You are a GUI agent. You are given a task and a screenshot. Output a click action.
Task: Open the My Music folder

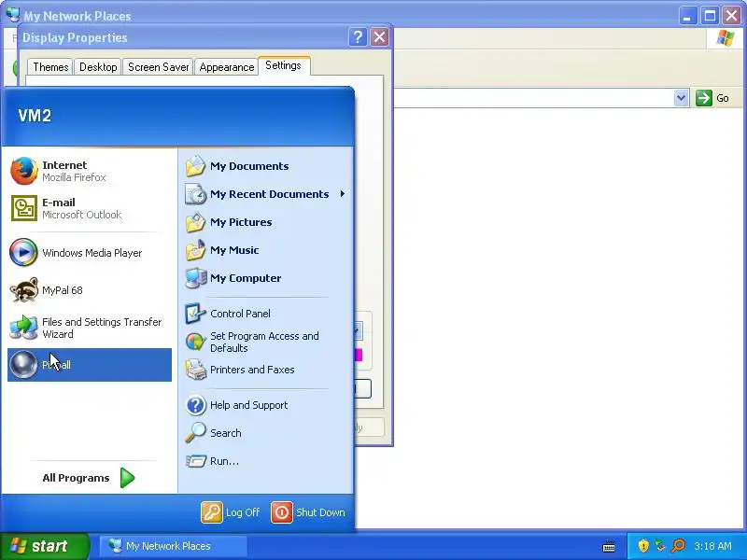(x=266, y=250)
